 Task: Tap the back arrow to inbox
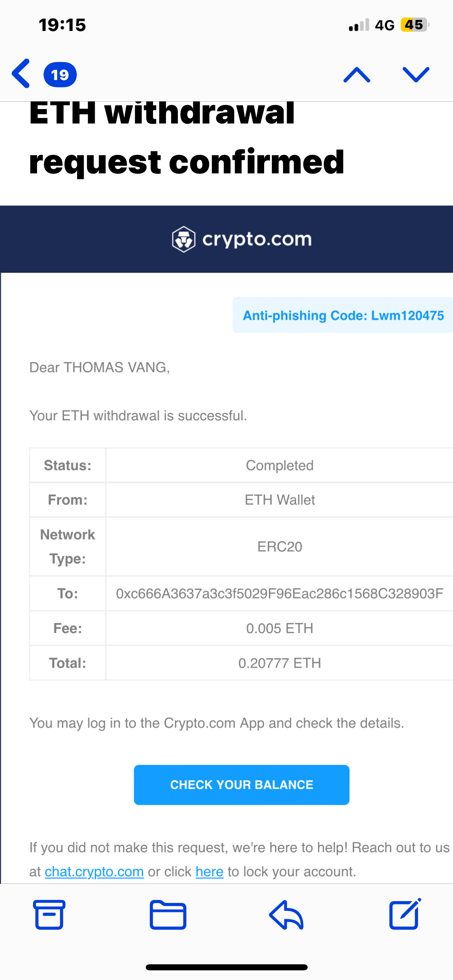(21, 74)
